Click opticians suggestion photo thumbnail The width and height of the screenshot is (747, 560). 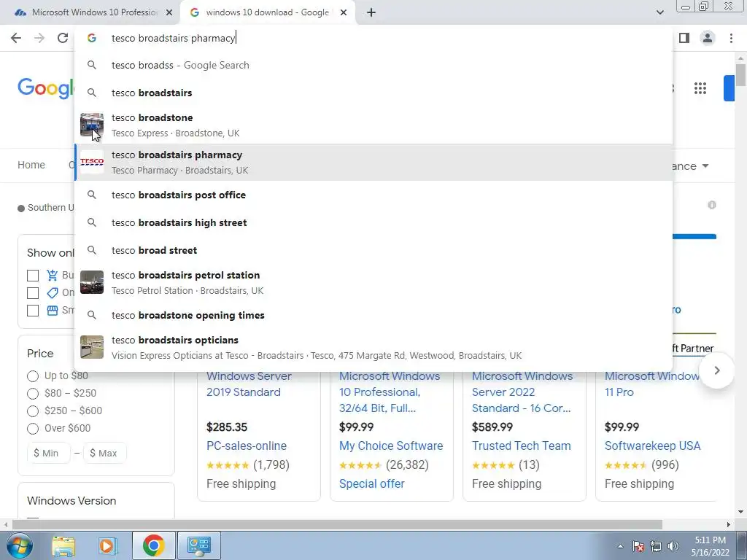92,347
